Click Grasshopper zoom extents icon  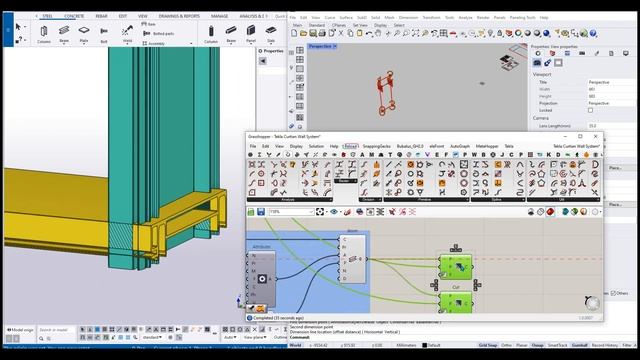[x=320, y=212]
